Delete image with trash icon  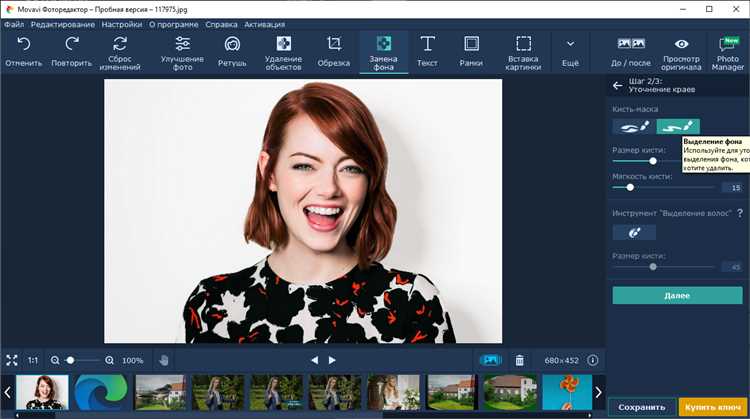(x=519, y=360)
